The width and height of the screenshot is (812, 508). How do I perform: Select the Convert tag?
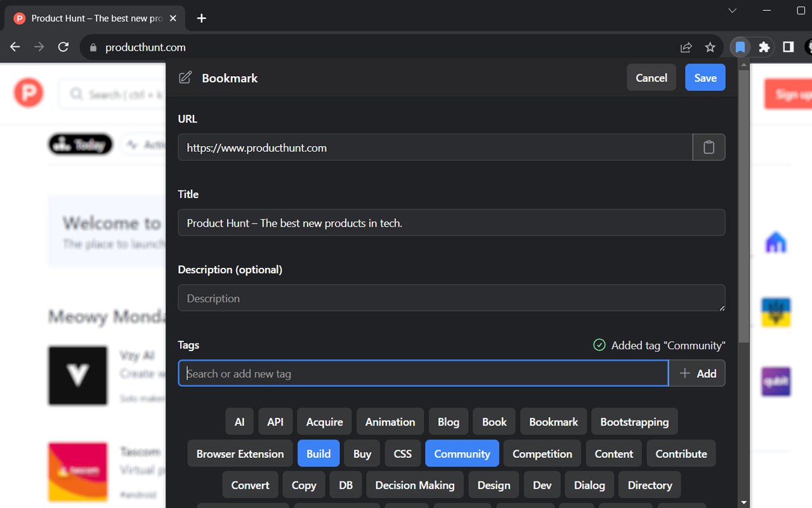[250, 485]
